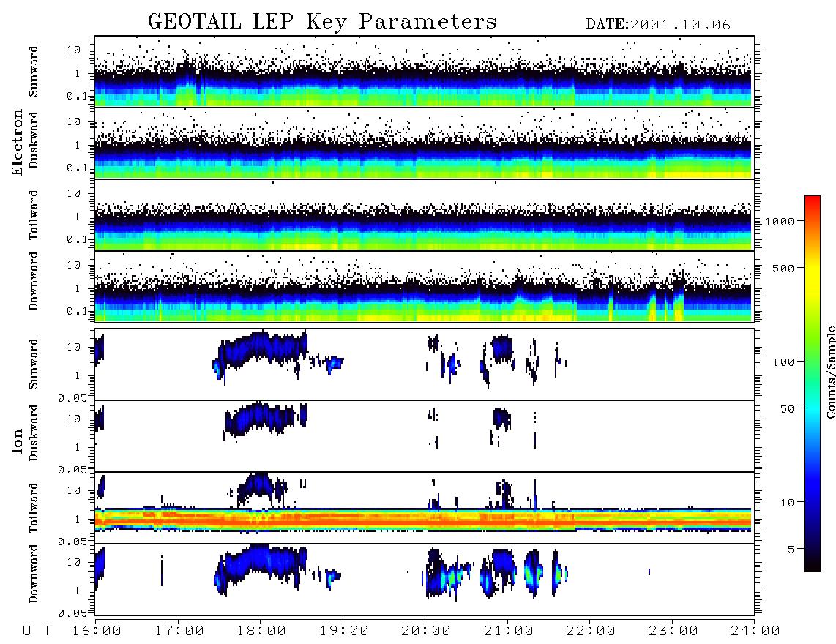Select the "Counts/Sample" colorbar title
Screen dimensions: 836x644
click(831, 372)
